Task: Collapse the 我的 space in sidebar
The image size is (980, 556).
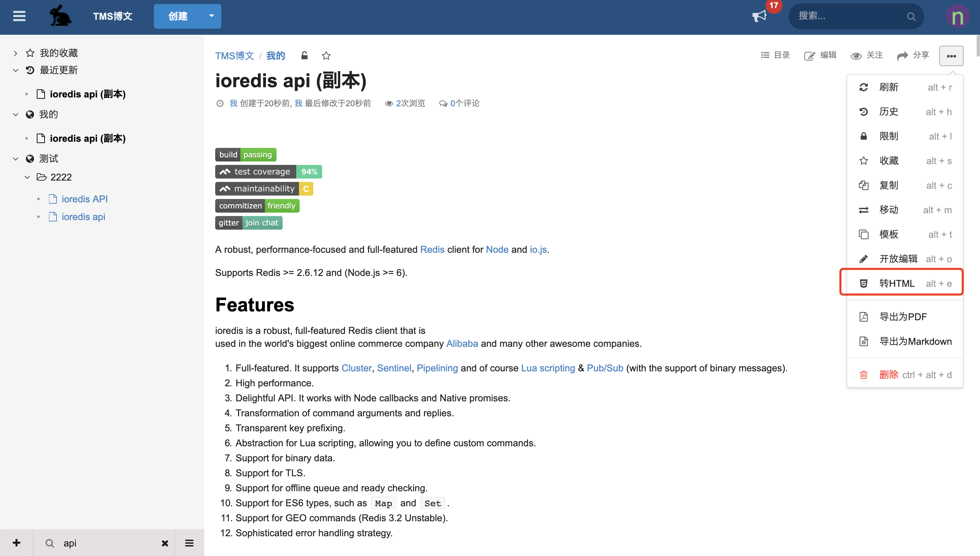Action: pyautogui.click(x=16, y=114)
